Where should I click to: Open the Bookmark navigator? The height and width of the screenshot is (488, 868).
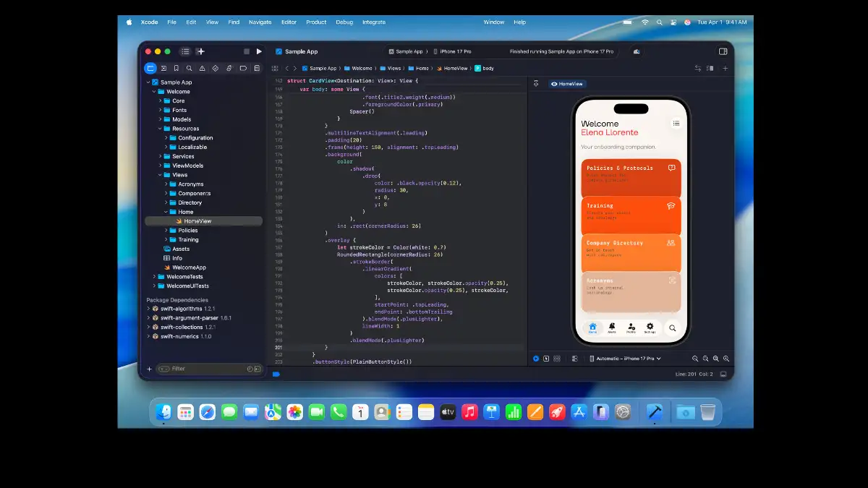point(176,68)
